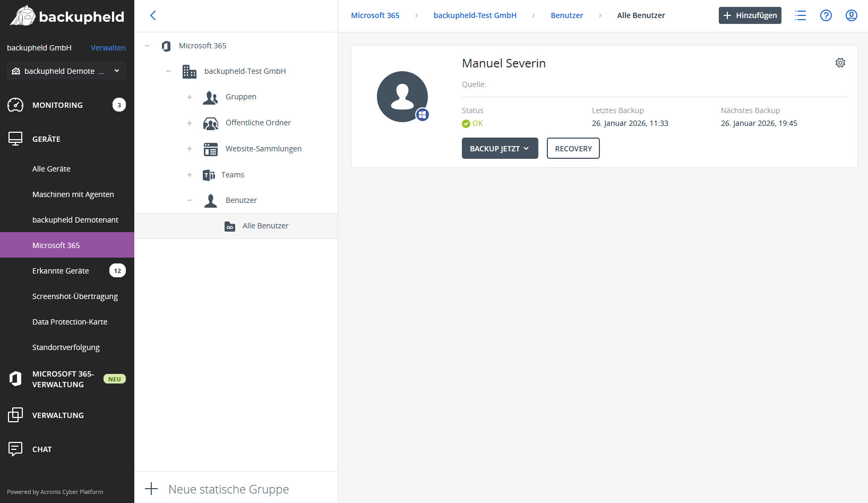Viewport: 868px width, 503px height.
Task: Click the Verwalten link
Action: coord(108,47)
